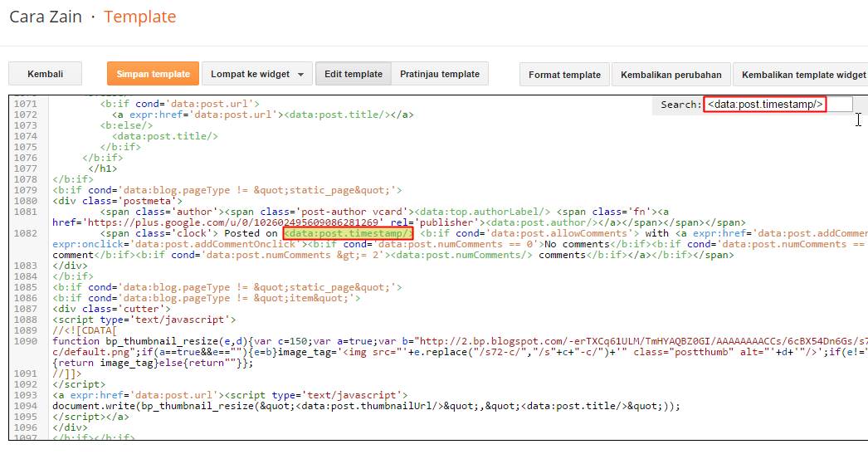Click the div class='cutter' line
The image size is (868, 454).
tap(111, 309)
